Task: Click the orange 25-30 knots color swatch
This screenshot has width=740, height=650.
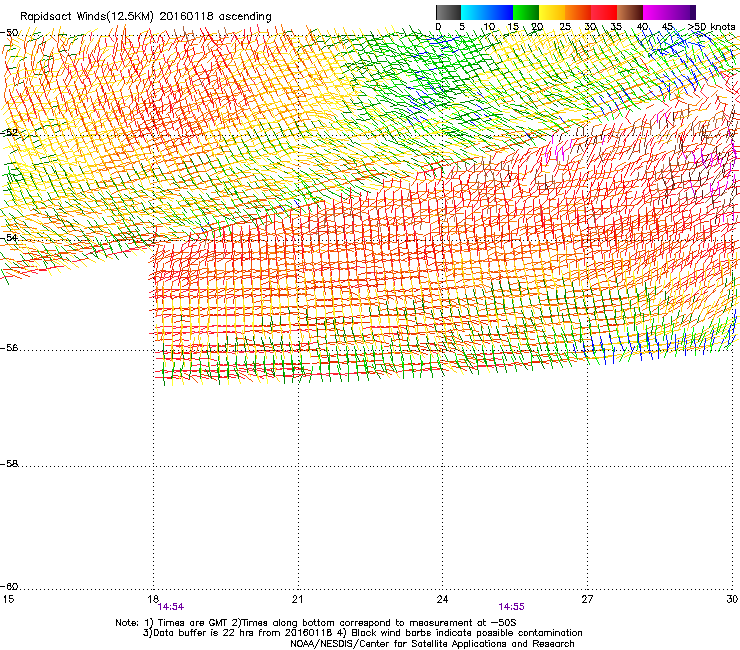Action: 578,12
